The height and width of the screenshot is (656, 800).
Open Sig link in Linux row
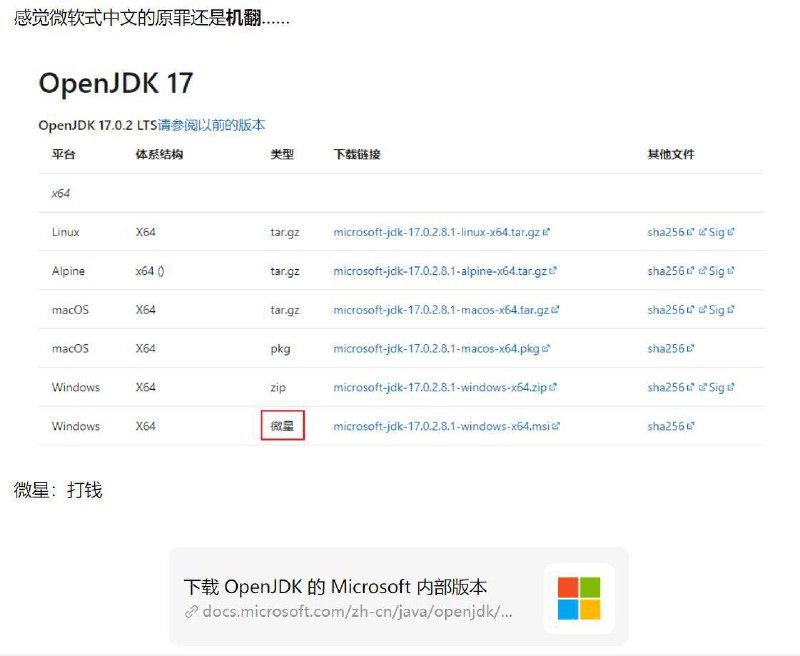(716, 232)
